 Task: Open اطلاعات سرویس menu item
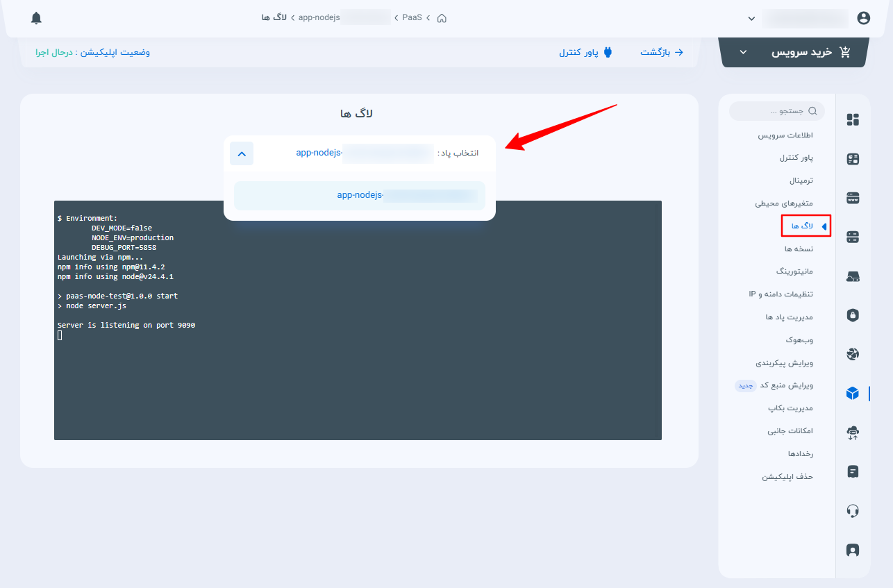tap(785, 135)
